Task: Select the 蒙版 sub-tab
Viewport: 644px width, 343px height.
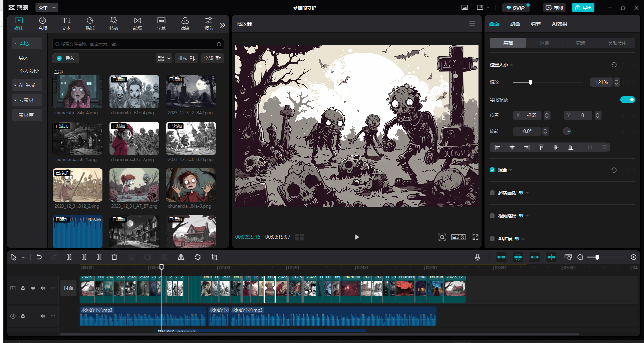Action: coord(581,43)
